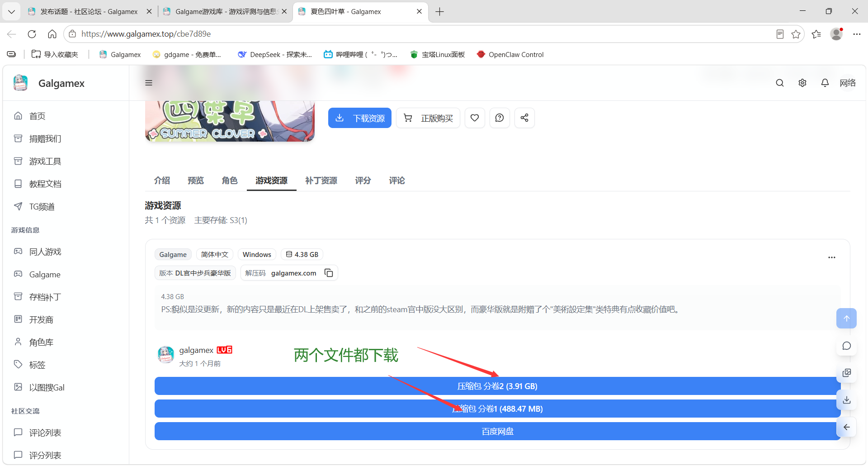
Task: Select the 介绍 tab
Action: [162, 181]
